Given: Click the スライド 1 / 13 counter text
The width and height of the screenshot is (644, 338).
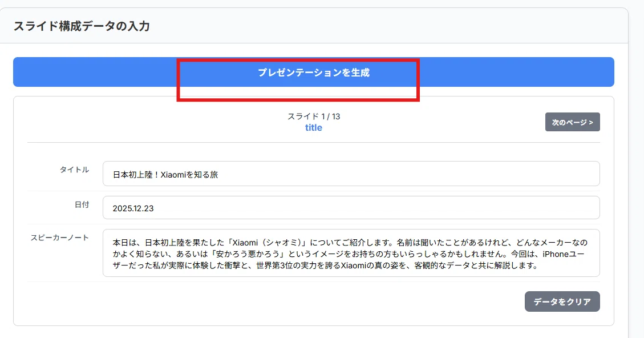Looking at the screenshot, I should tap(314, 116).
